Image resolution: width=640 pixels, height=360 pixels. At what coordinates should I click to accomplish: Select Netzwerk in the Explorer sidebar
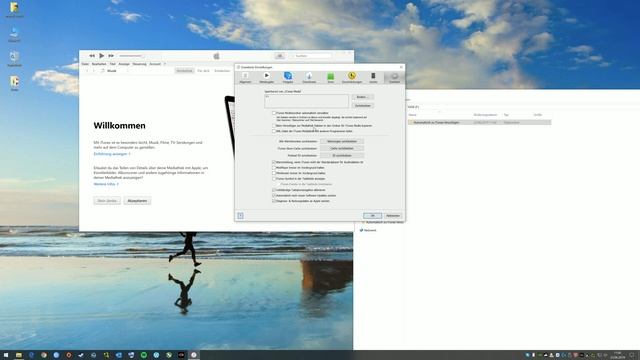tap(368, 230)
